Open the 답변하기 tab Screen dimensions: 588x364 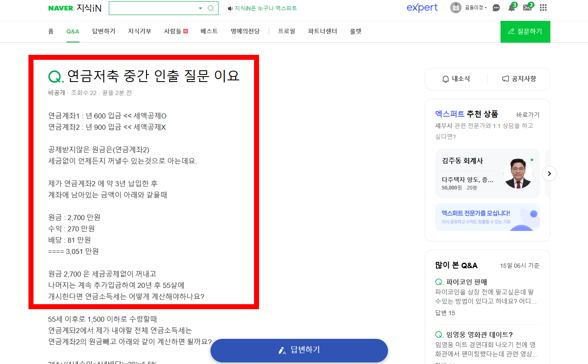coord(104,31)
